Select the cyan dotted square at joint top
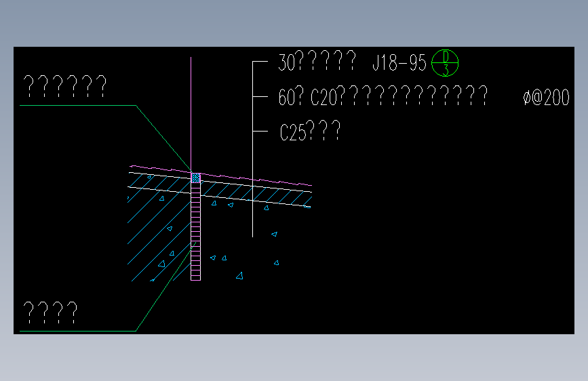 pos(196,178)
